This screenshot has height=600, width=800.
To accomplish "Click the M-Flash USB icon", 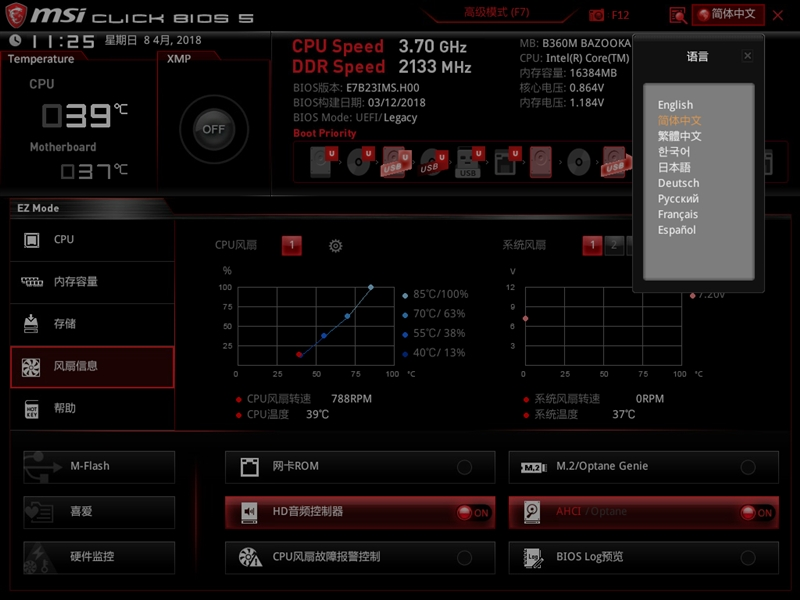I will coord(38,466).
